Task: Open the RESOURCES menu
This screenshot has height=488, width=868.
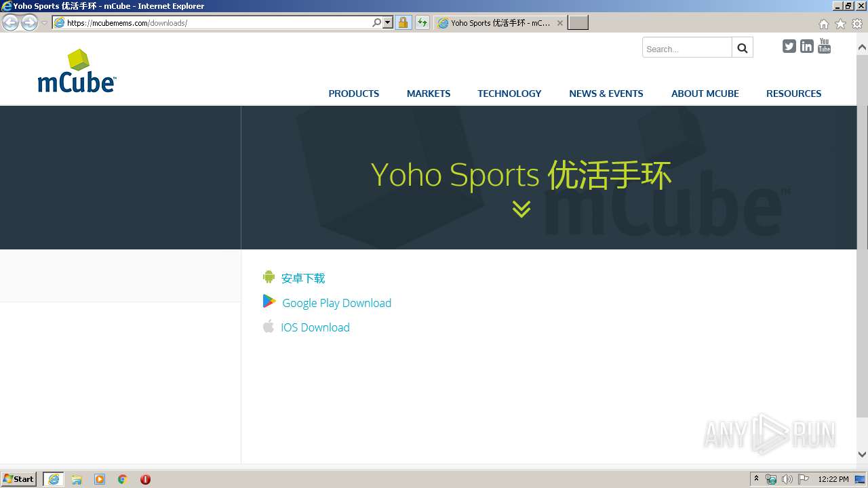Action: (x=793, y=94)
